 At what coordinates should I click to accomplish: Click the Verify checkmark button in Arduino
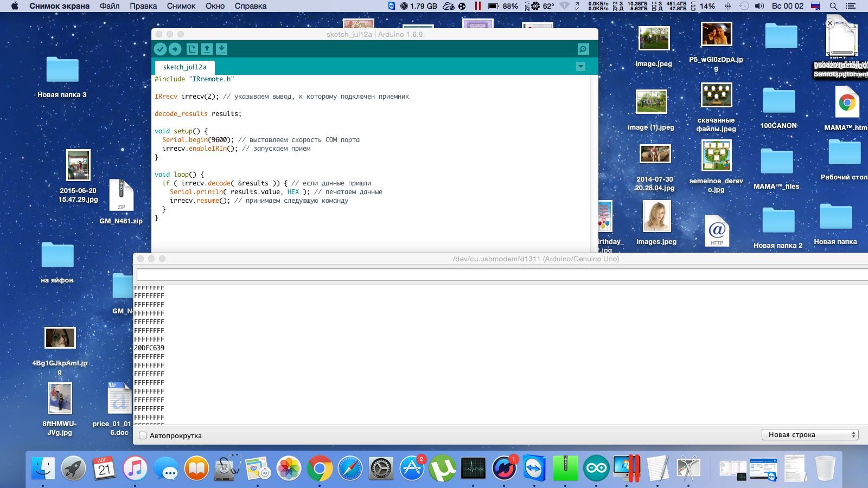point(160,49)
